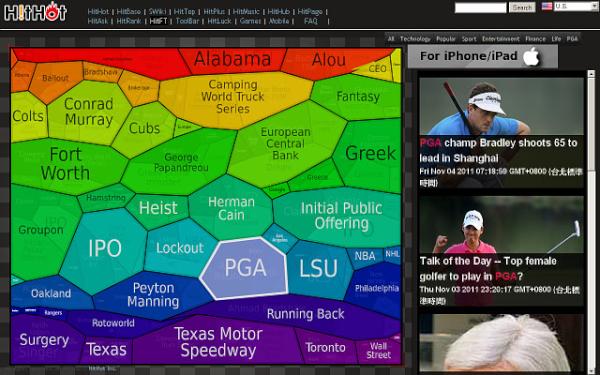Select the All category tab
Screen dimensions: 600x375
(x=391, y=39)
